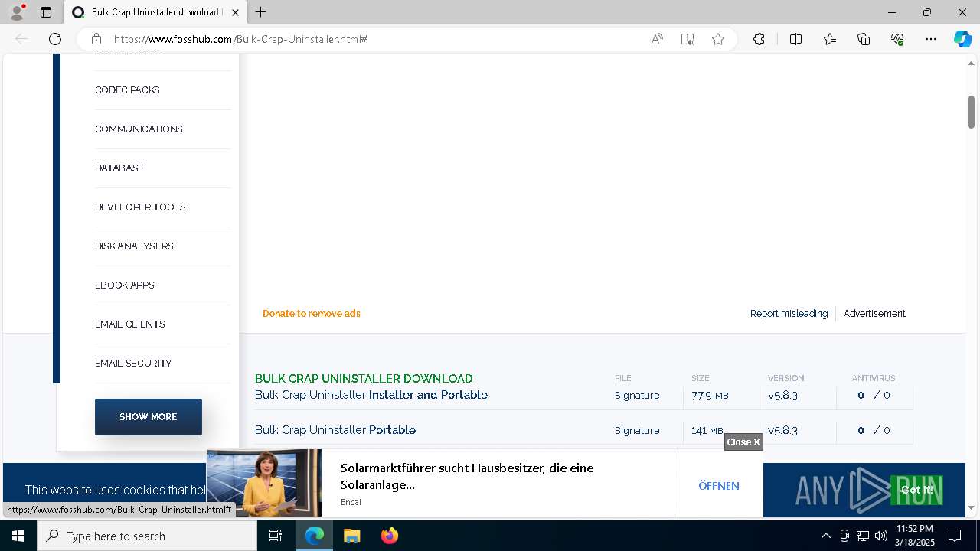This screenshot has width=980, height=551.
Task: Open DEVELOPER TOOLS category
Action: [x=140, y=207]
